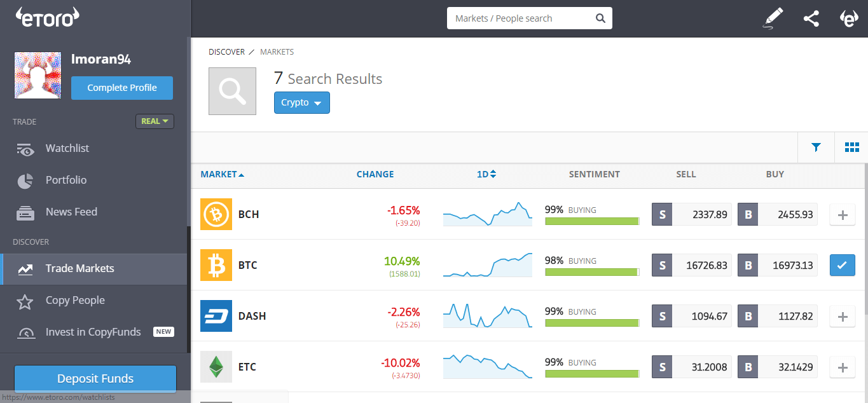The width and height of the screenshot is (868, 403).
Task: Open the REAL account mode dropdown
Action: point(155,121)
